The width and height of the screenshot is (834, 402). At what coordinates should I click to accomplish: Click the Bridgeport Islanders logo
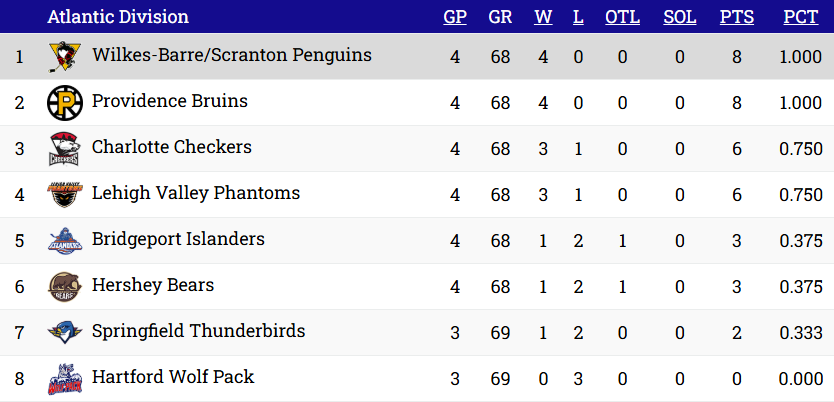(x=63, y=241)
